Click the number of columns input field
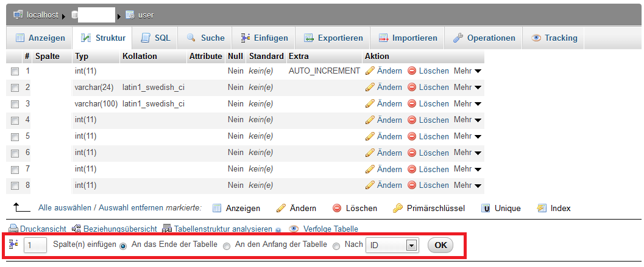 coord(35,245)
